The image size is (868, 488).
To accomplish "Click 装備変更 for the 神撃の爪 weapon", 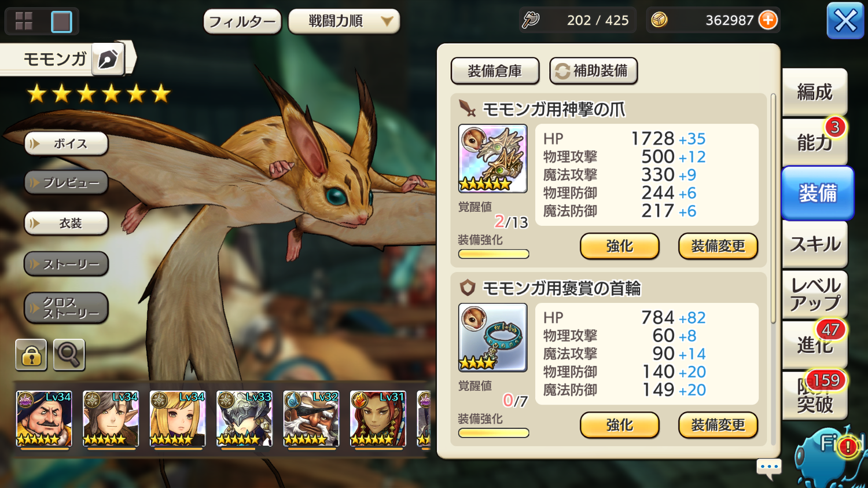I will click(x=718, y=246).
